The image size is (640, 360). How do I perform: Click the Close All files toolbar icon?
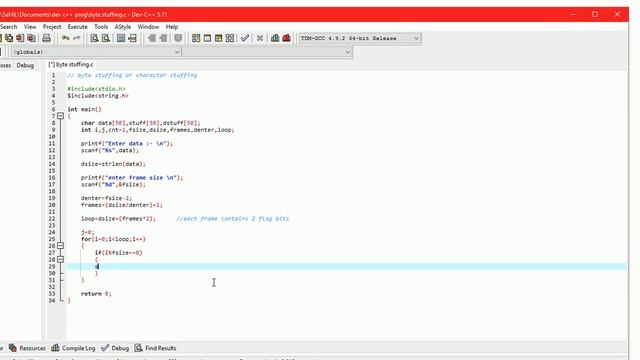point(31,38)
